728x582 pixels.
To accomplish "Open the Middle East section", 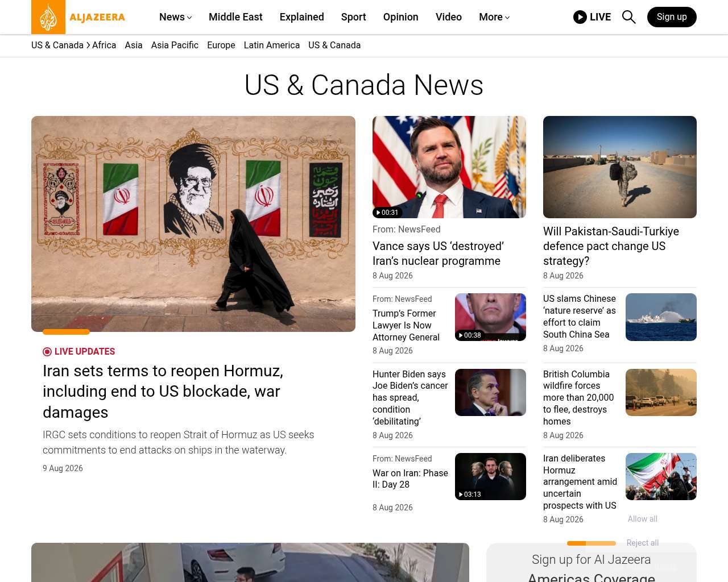I will click(x=235, y=17).
